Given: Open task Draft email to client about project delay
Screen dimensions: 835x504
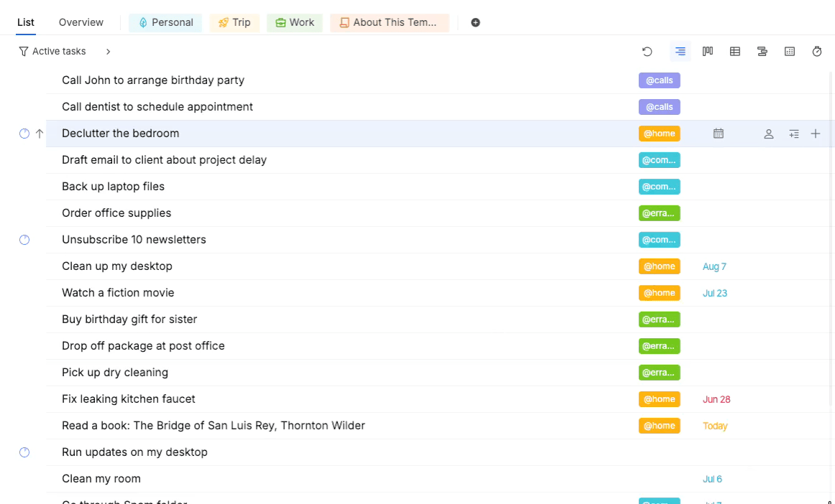Looking at the screenshot, I should pyautogui.click(x=164, y=160).
